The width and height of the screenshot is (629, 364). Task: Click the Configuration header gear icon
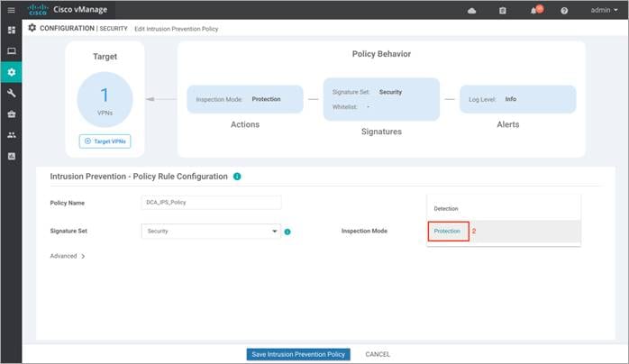point(32,28)
